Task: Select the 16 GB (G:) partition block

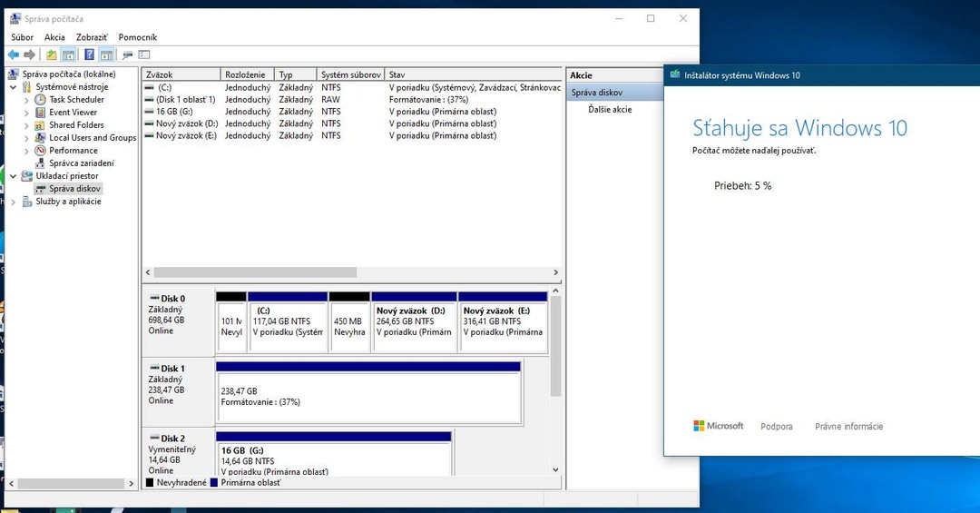Action: coord(333,454)
